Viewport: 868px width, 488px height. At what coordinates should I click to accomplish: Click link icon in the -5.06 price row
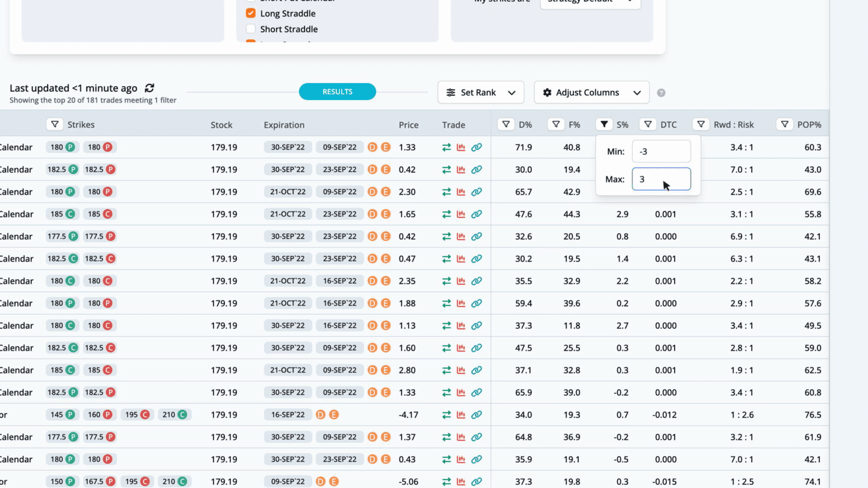pyautogui.click(x=477, y=482)
